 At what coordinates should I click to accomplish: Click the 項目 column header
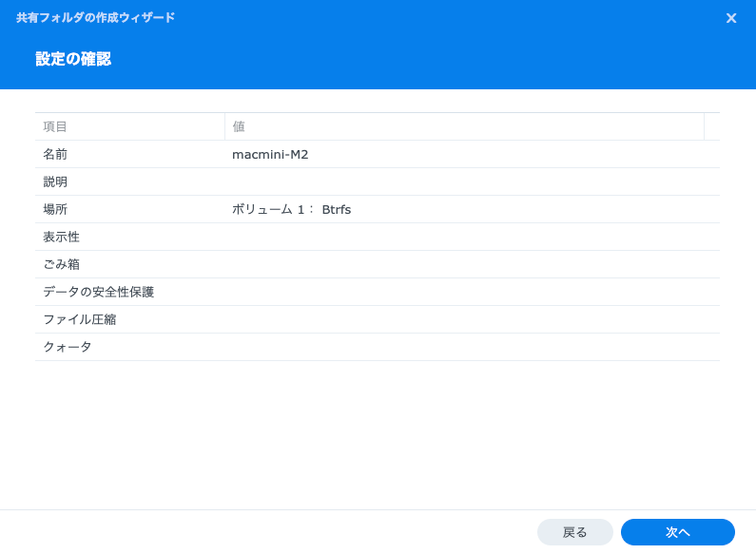point(55,126)
